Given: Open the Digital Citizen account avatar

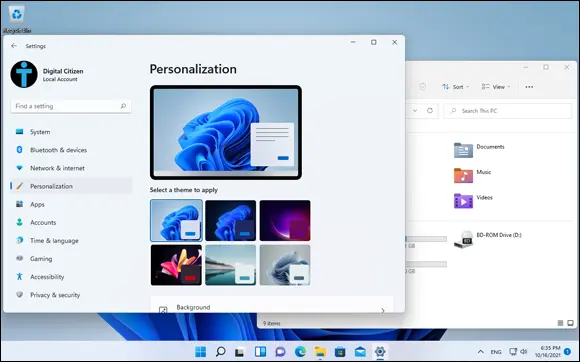Looking at the screenshot, I should [24, 74].
